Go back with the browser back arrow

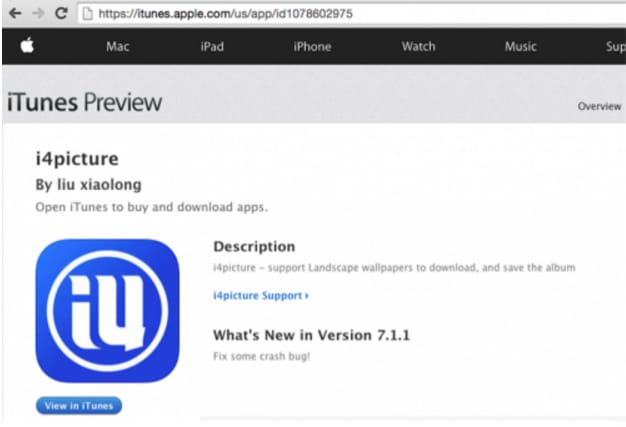coord(15,14)
